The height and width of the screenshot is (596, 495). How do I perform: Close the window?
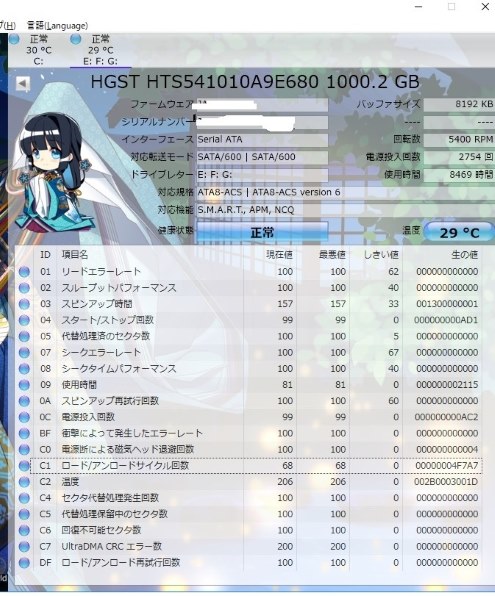tap(485, 6)
